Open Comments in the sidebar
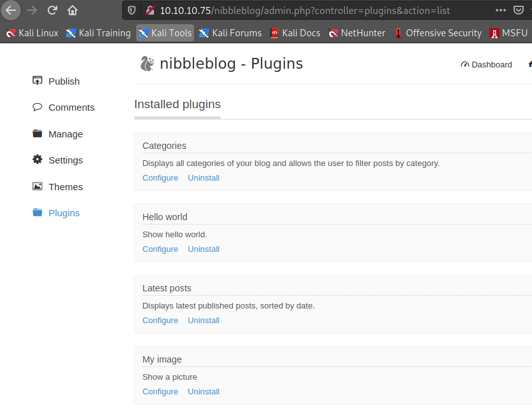Screen dimensions: 532x416 coord(71,107)
